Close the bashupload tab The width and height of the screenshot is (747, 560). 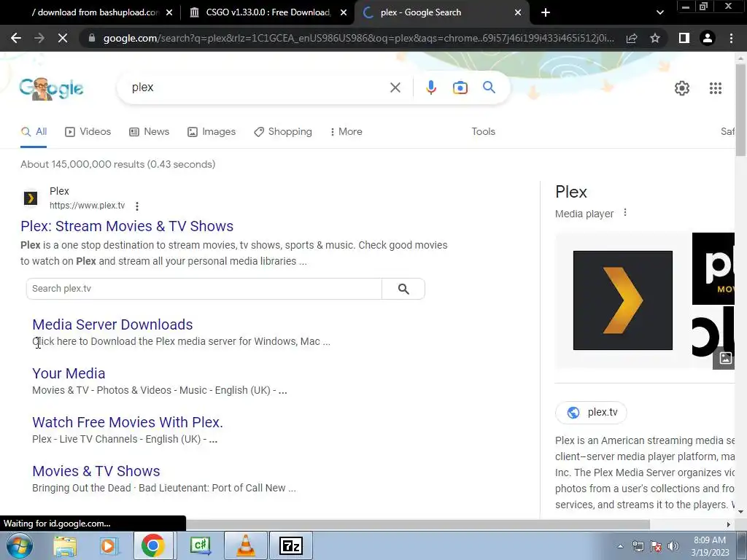pos(169,12)
